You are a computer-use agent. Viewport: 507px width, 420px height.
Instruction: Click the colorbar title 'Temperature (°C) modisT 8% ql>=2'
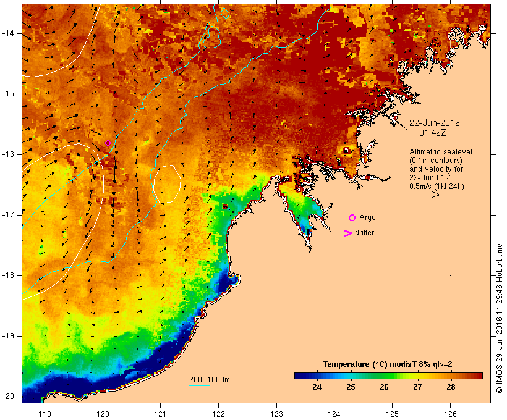coord(388,364)
